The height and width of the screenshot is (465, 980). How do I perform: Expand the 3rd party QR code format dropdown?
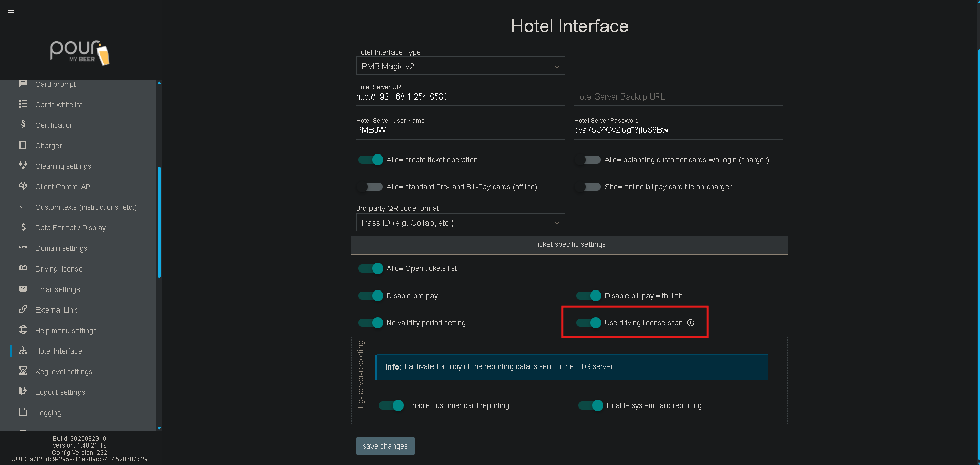pos(460,223)
